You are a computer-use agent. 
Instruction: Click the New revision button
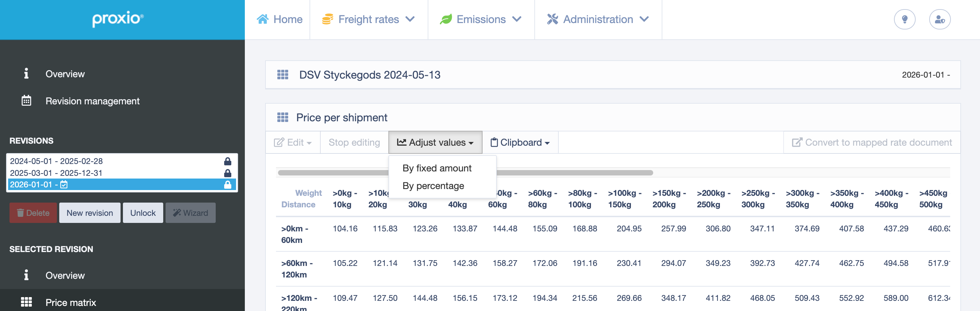point(90,213)
